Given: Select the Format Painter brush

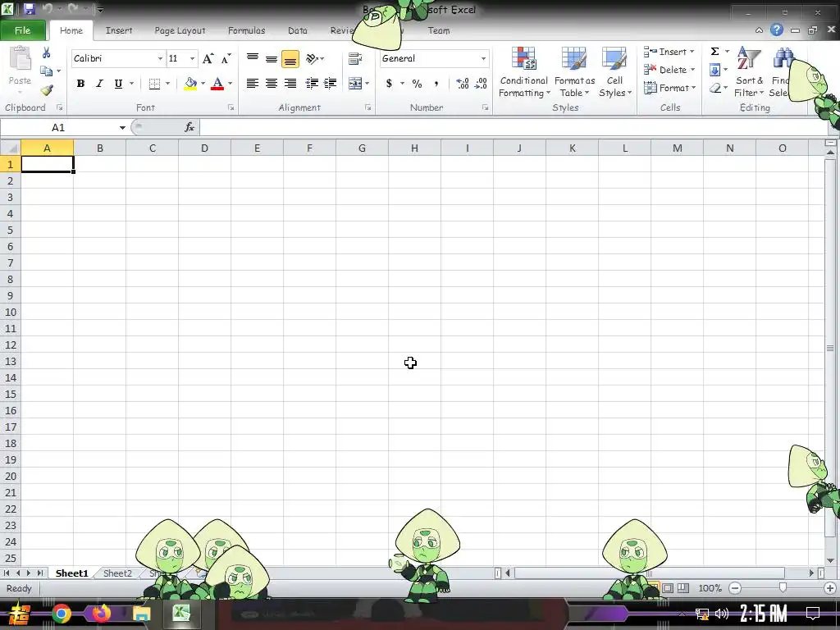Looking at the screenshot, I should pyautogui.click(x=47, y=90).
